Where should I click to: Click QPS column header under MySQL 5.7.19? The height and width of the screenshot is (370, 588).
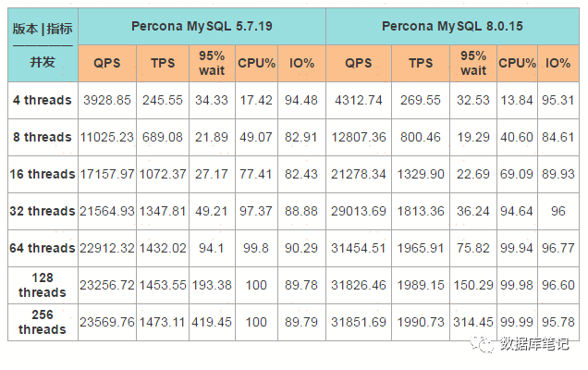(109, 63)
